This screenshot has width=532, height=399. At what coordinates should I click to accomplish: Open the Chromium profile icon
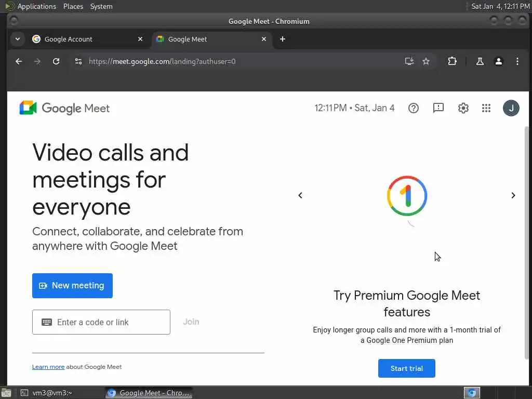point(498,61)
